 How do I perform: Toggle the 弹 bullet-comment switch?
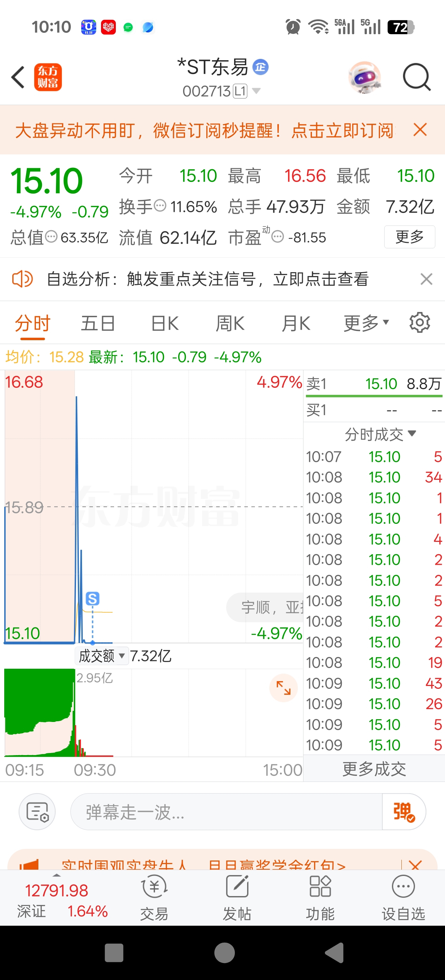(403, 812)
